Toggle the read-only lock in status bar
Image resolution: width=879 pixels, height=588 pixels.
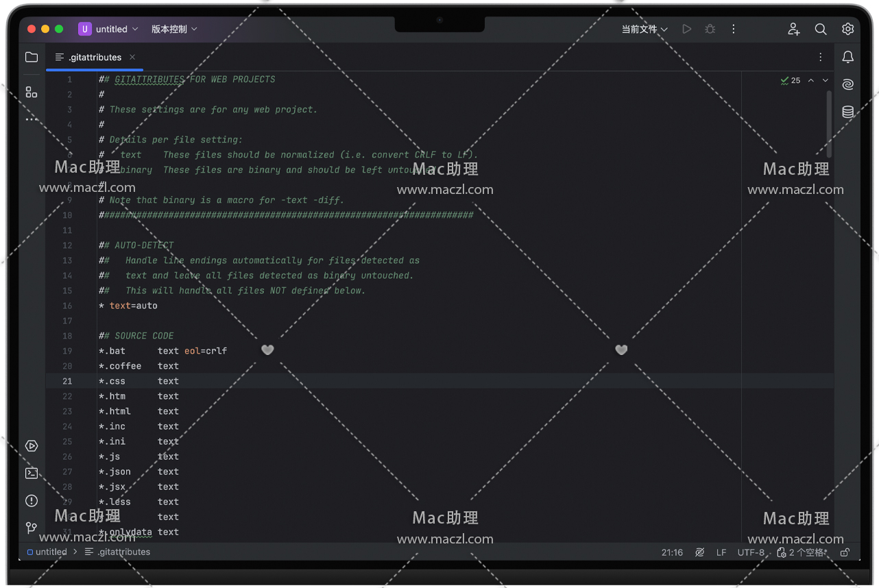coord(845,552)
